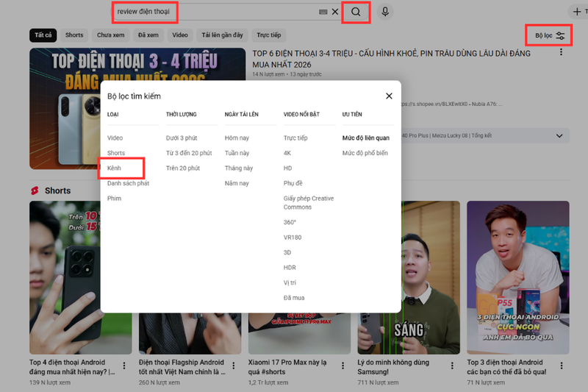This screenshot has height=392, width=588.
Task: Select HD feature filter
Action: tap(287, 168)
